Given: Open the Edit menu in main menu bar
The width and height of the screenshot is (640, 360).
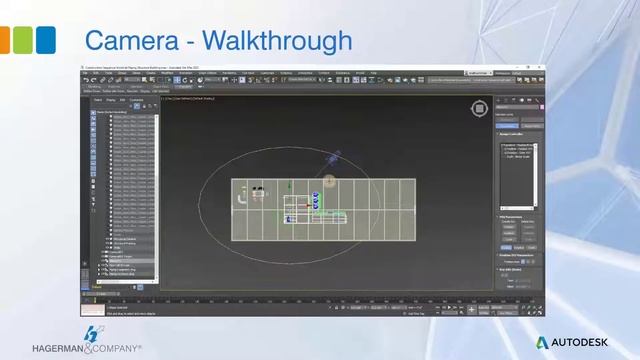Looking at the screenshot, I should click(95, 73).
